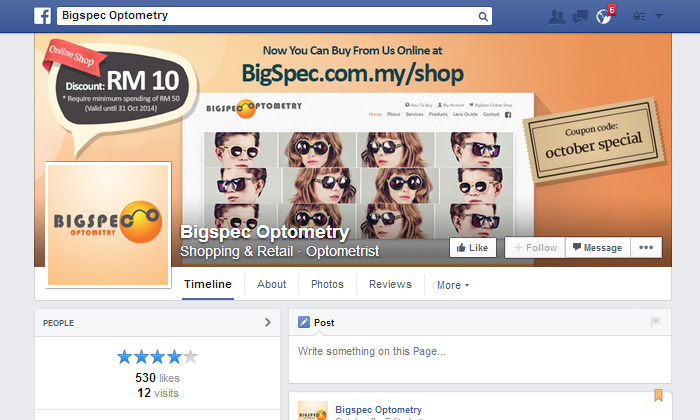This screenshot has width=700, height=420.
Task: Click the october special coupon graphic
Action: (593, 141)
